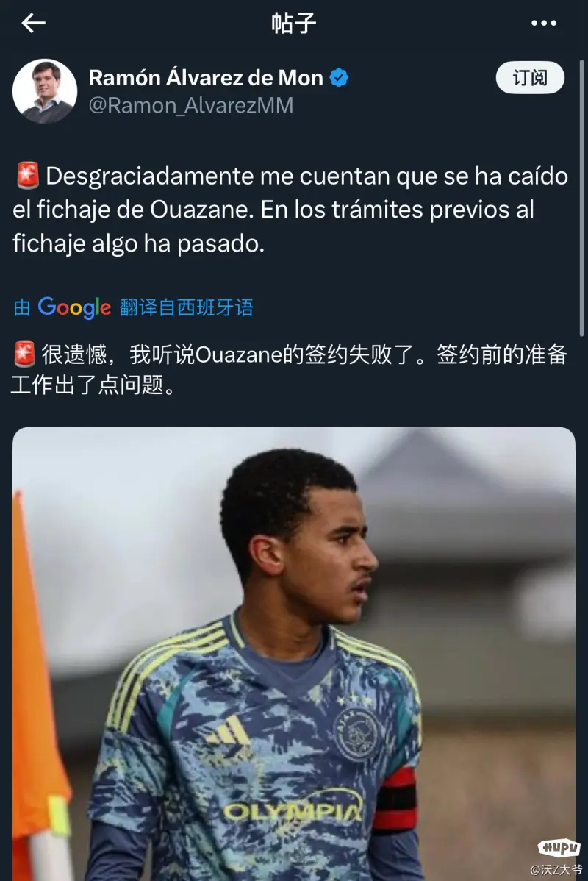This screenshot has width=588, height=881.
Task: Tap the Ajax crest on the jersey
Action: [356, 734]
